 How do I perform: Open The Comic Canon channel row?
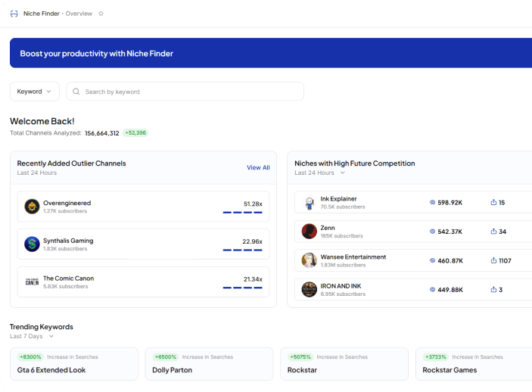(x=143, y=282)
